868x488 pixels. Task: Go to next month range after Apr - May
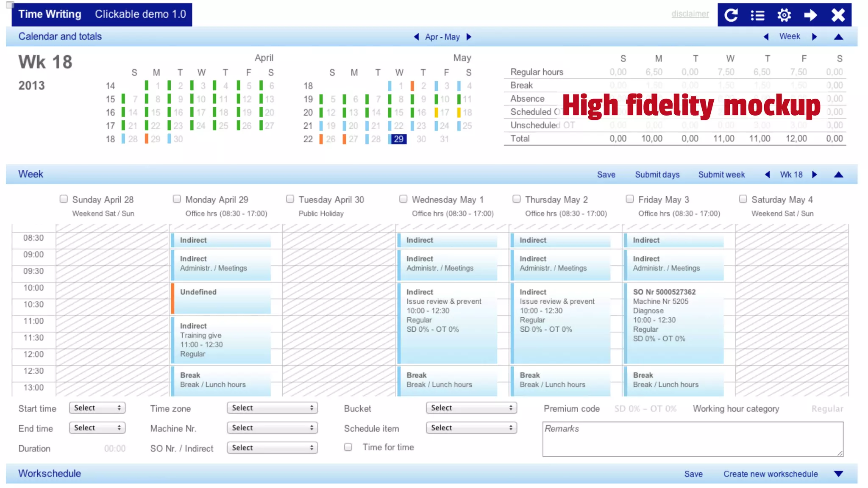pos(469,37)
